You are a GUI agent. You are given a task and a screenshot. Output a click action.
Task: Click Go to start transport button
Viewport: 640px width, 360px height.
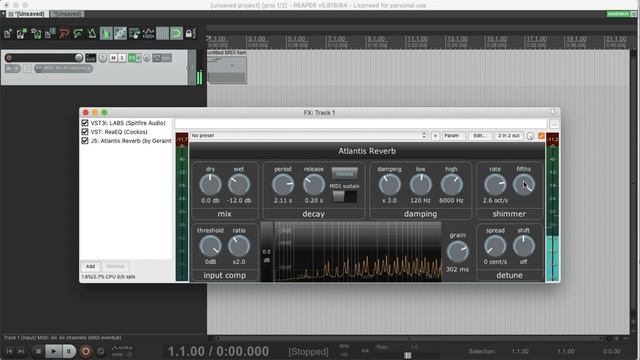9,351
